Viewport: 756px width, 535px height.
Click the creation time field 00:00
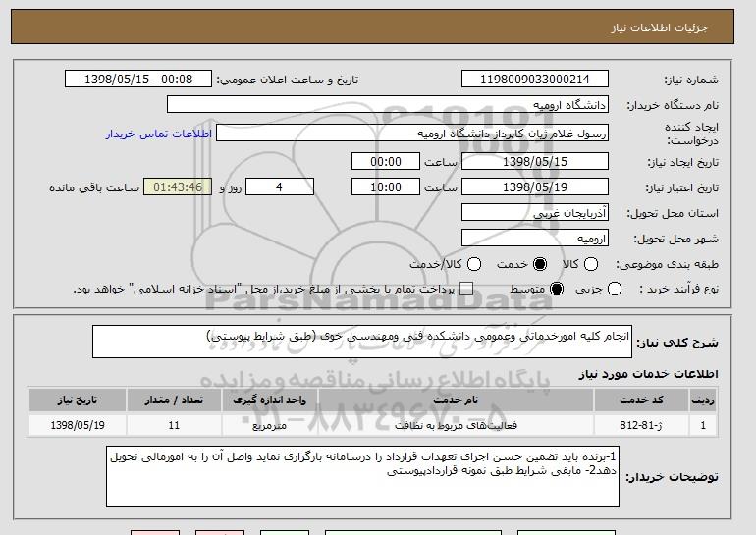(x=386, y=161)
